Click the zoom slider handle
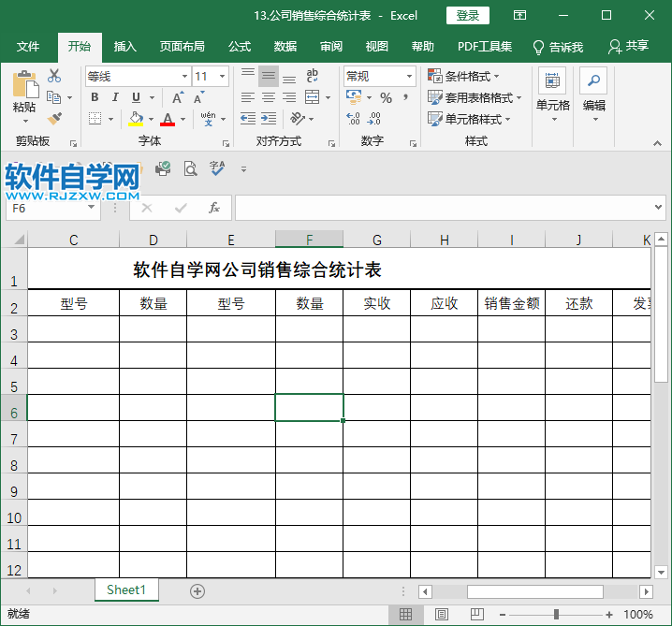The width and height of the screenshot is (672, 626). [556, 615]
